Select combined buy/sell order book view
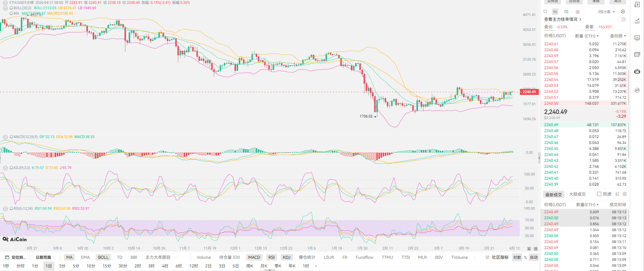644x271 pixels. pos(555,12)
